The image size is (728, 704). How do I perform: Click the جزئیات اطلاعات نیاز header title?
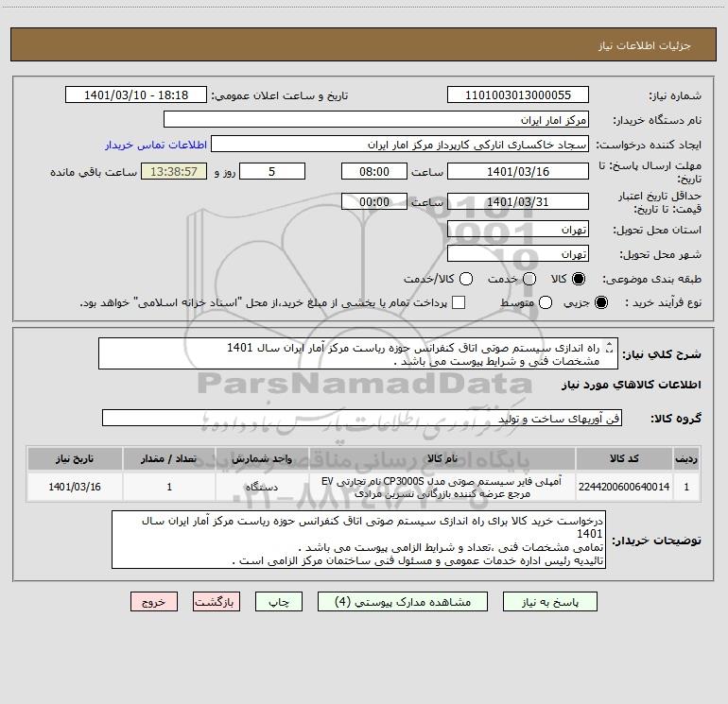[645, 45]
